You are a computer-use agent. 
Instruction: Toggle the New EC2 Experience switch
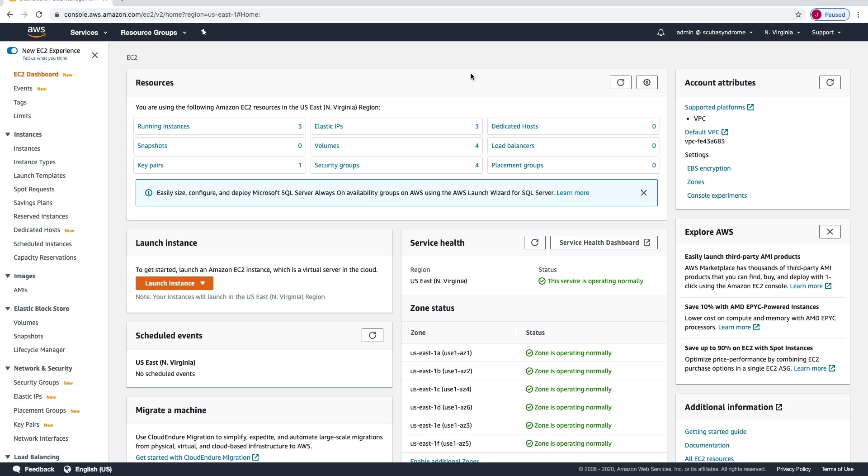click(x=12, y=51)
